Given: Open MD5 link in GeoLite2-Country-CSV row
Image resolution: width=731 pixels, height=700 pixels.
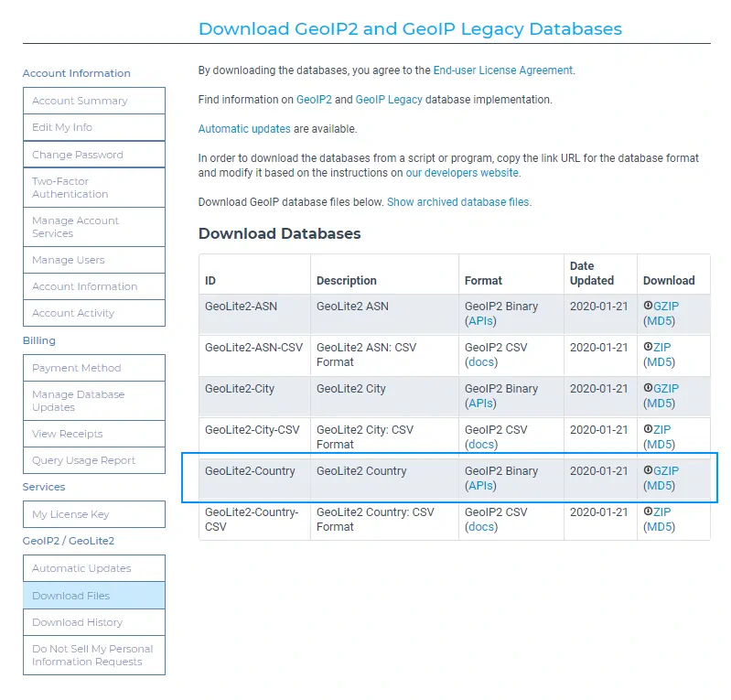Looking at the screenshot, I should pos(659,526).
